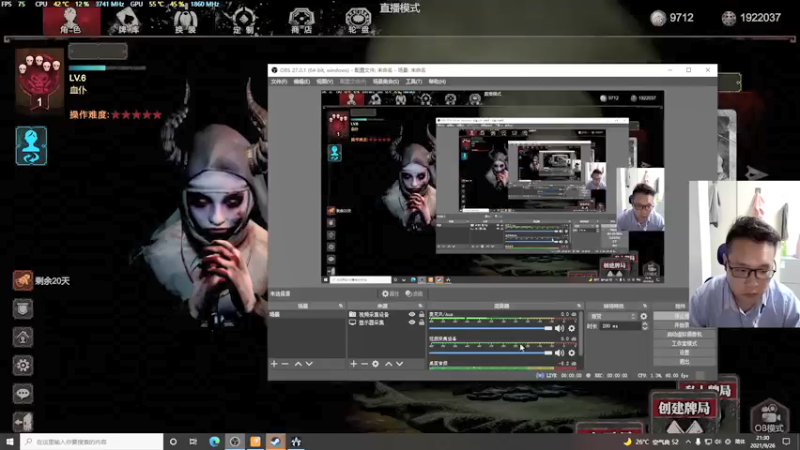The image size is (800, 450).
Task: Open OBS 帮助(H) menu
Action: (x=437, y=82)
